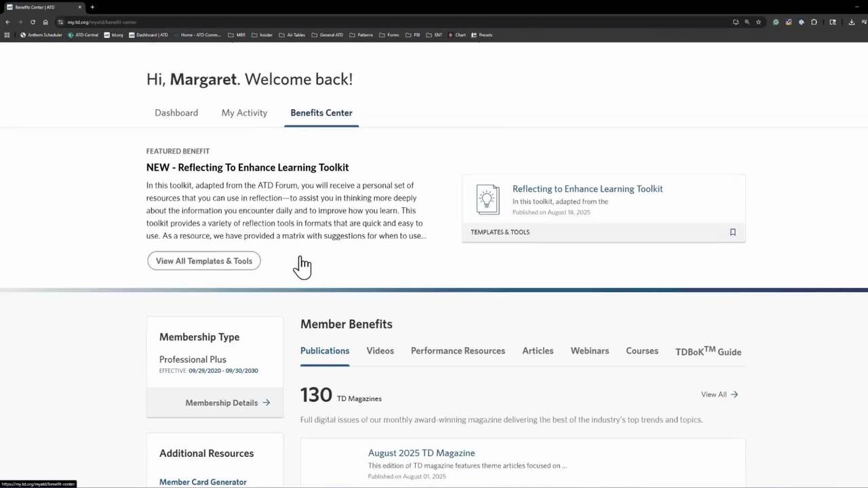Select the Publications member benefits tab

pyautogui.click(x=325, y=350)
